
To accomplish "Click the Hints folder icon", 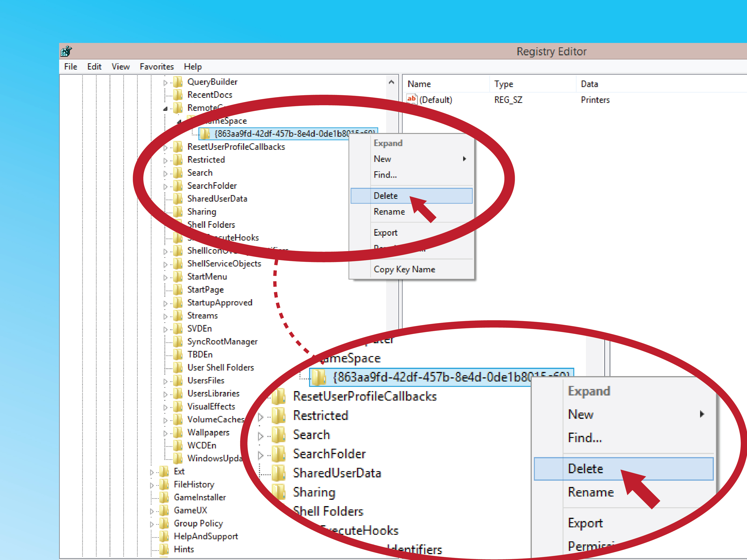I will point(164,549).
